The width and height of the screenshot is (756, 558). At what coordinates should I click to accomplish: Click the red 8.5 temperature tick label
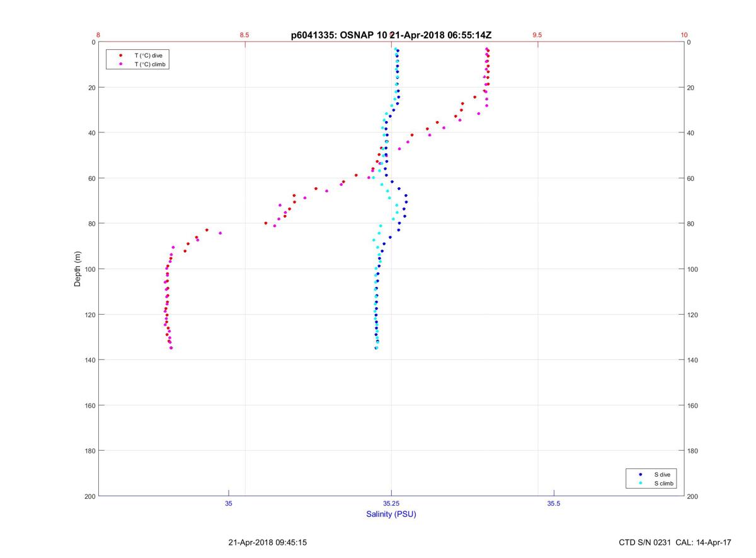[x=244, y=35]
